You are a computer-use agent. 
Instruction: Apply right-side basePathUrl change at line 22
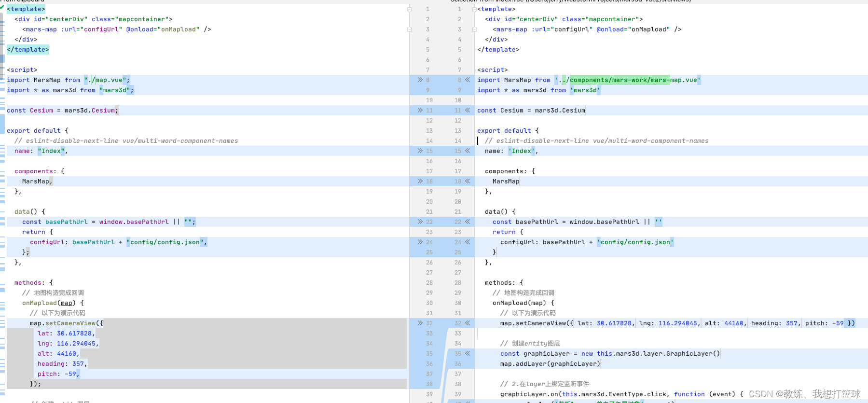coord(468,222)
